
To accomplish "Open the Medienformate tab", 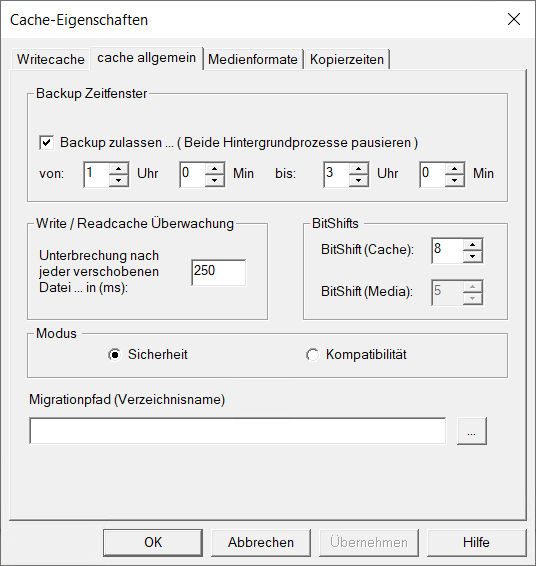I will [x=253, y=59].
